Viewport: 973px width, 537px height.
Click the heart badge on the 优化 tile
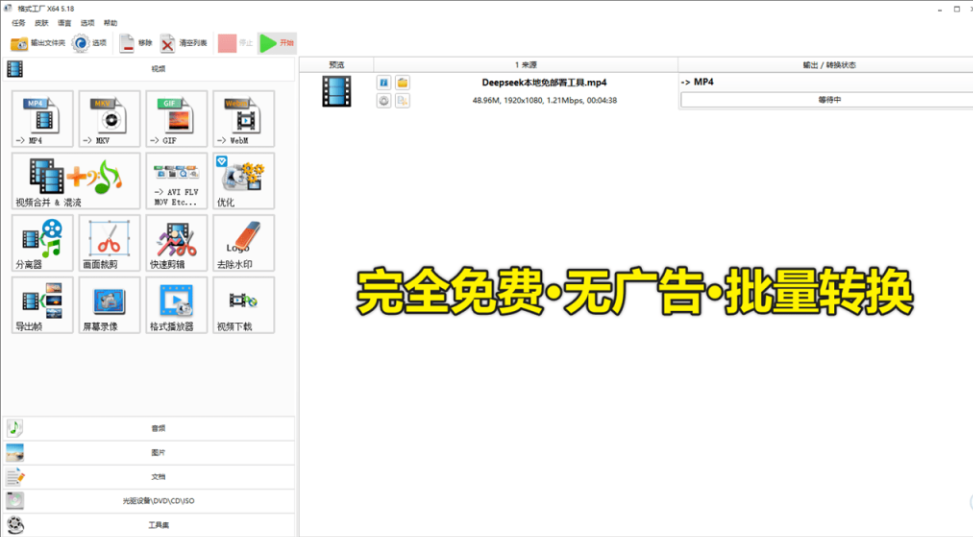click(x=222, y=161)
